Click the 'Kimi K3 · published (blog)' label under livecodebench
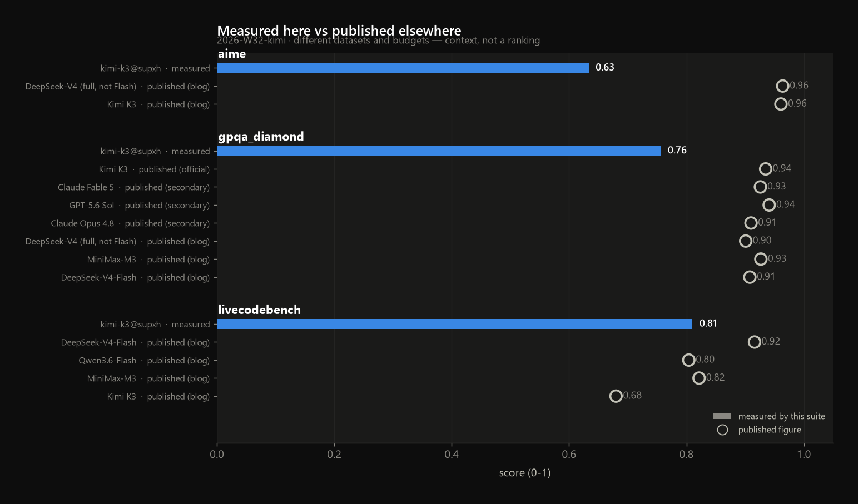The image size is (858, 504). pos(158,396)
